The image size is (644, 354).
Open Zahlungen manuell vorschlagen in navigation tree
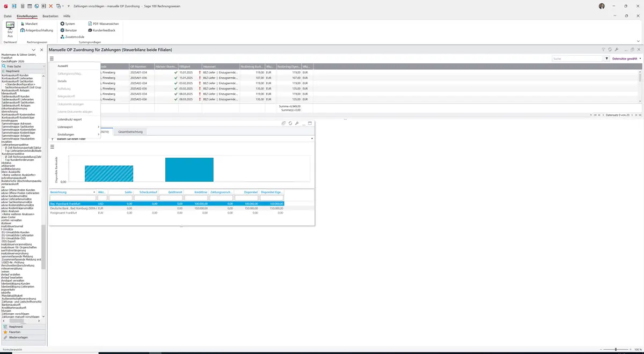click(19, 317)
